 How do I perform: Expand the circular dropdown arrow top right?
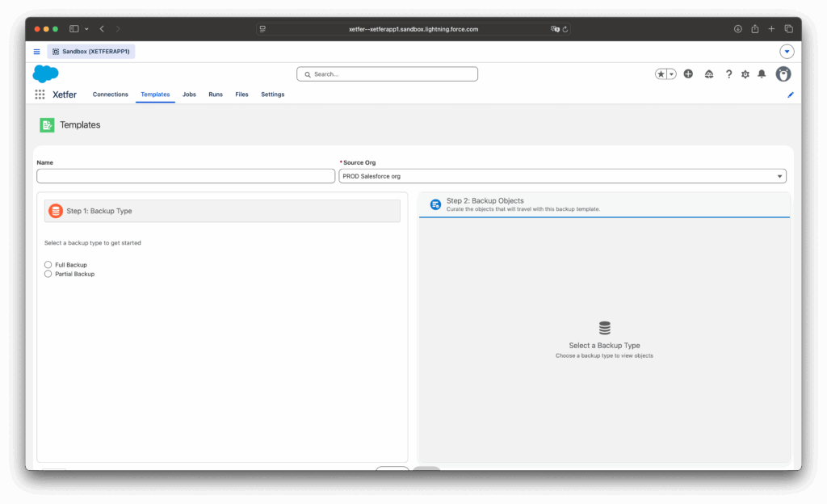(x=787, y=52)
